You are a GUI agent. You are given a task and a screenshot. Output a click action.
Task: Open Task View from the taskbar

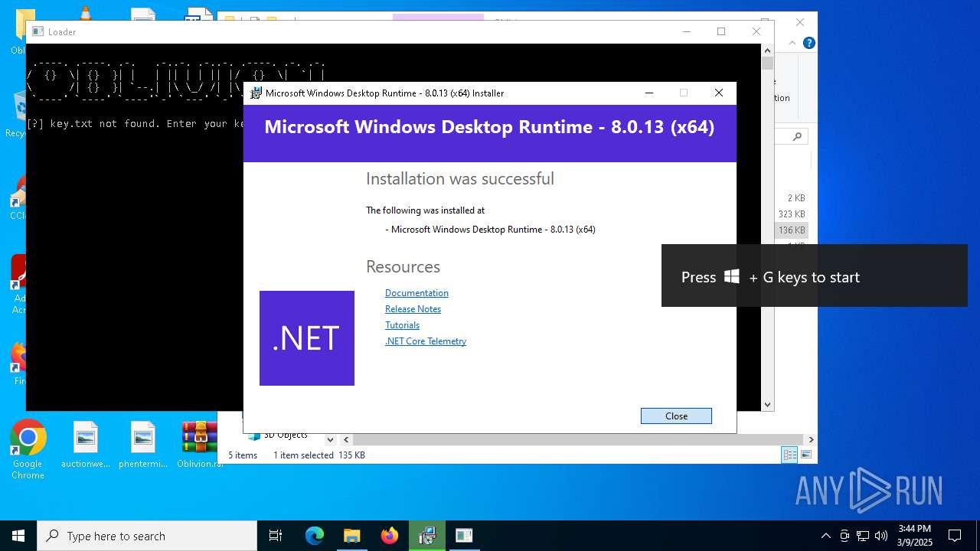276,536
